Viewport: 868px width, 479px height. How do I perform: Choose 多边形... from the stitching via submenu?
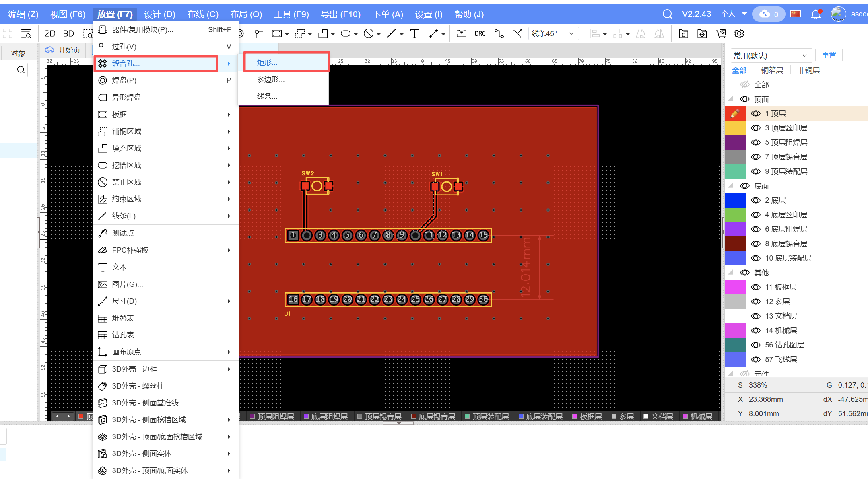coord(271,80)
